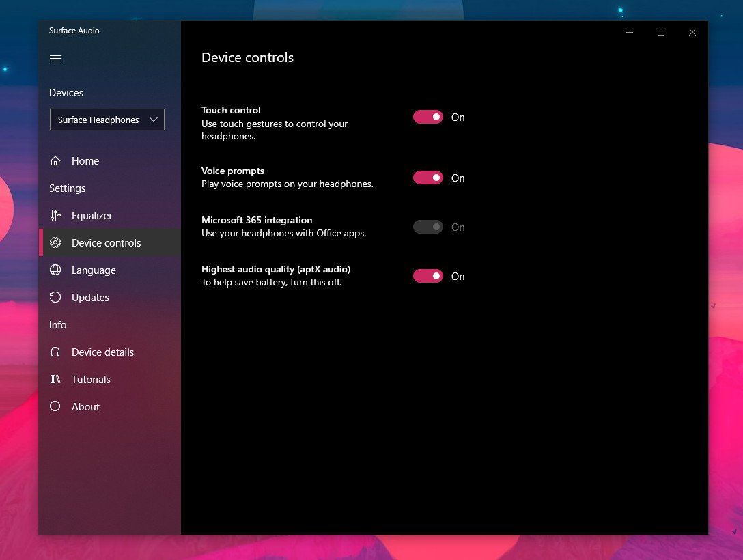Click Highest audio quality (aptX audio) title
Screen dimensions: 743x560
click(x=276, y=269)
